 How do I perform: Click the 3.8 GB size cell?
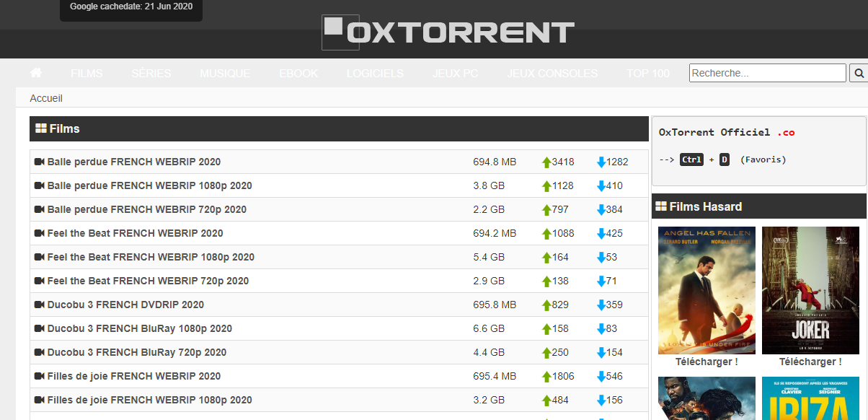tap(489, 185)
